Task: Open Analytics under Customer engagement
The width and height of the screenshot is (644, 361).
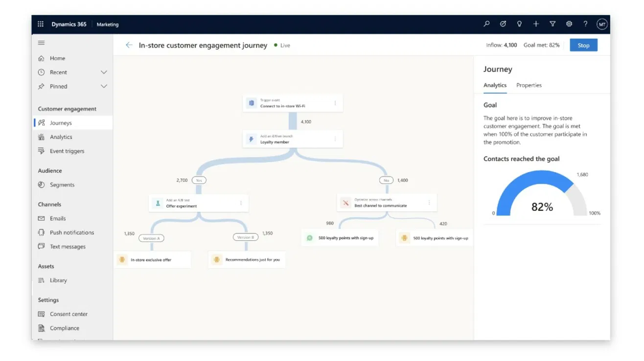Action: (61, 137)
